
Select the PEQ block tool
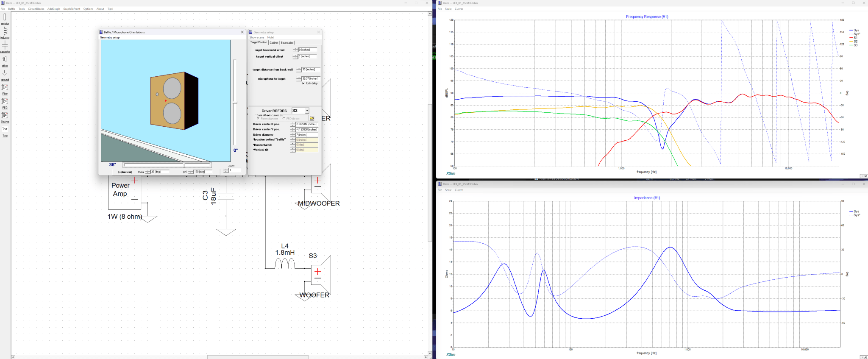(5, 103)
